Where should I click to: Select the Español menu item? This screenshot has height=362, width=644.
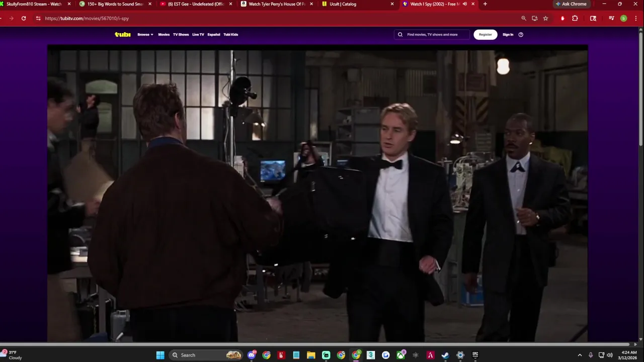tap(214, 35)
